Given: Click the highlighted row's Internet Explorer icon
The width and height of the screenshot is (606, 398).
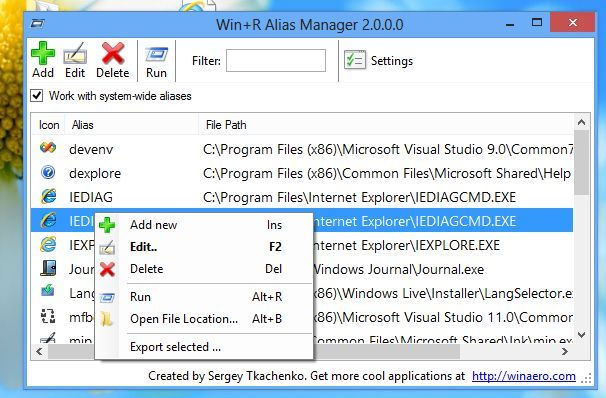Looking at the screenshot, I should [48, 221].
